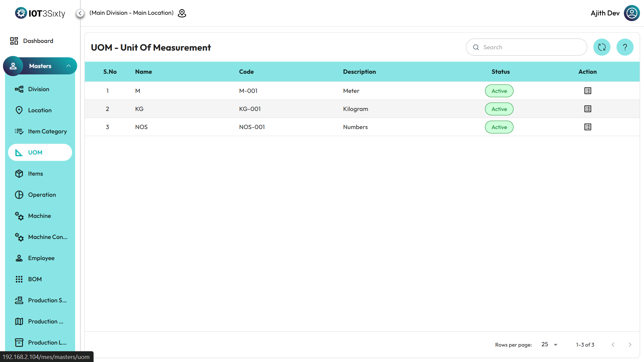Collapse the sidebar with chevron button
Viewport: 644px width, 362px height.
[x=80, y=13]
